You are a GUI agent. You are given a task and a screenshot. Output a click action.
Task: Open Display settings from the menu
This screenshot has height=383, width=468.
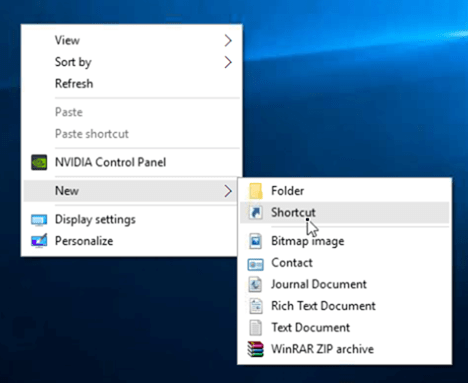[131, 220]
